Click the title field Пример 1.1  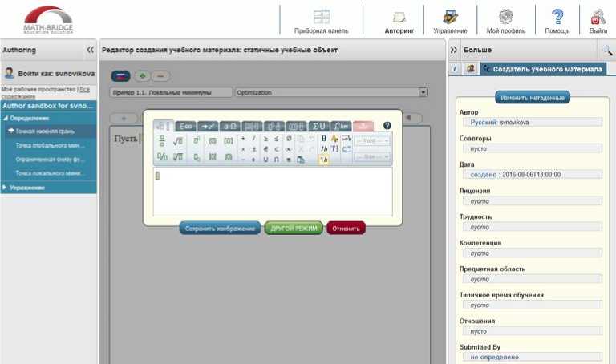click(171, 93)
